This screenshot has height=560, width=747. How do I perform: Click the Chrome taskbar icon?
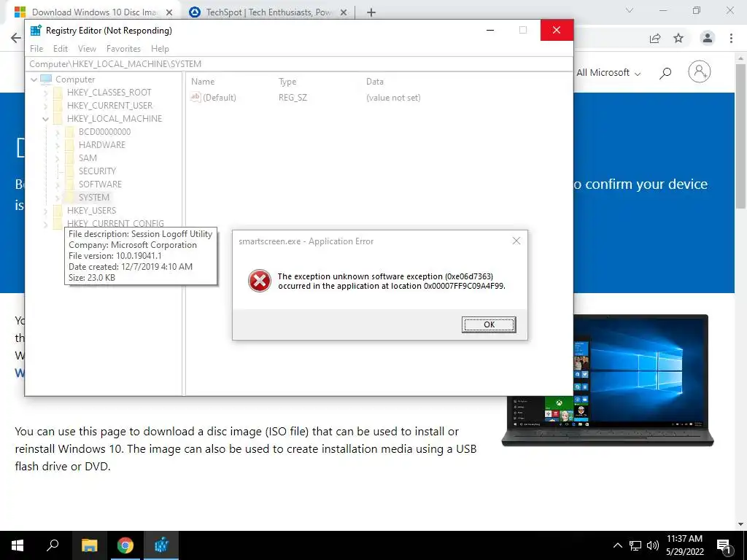point(125,545)
